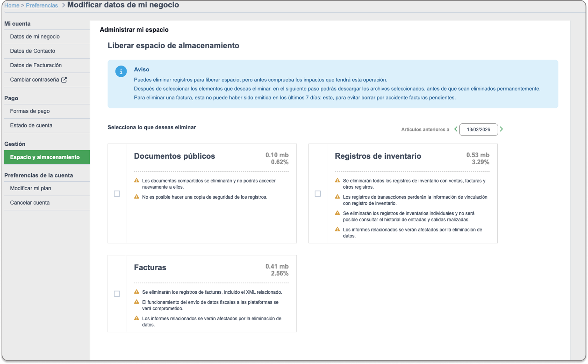The image size is (588, 364).
Task: Click the warning icon beside 'No es posible hacer una copia'
Action: click(137, 197)
